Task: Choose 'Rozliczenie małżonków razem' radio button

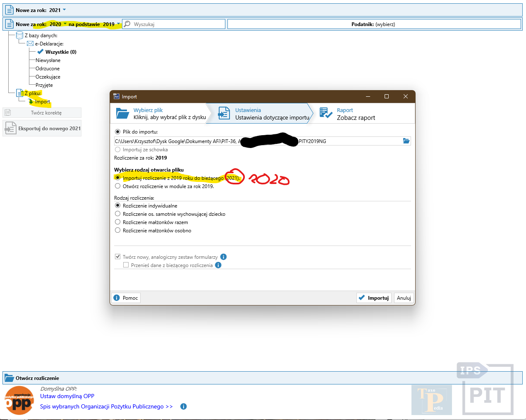Action: [118, 222]
